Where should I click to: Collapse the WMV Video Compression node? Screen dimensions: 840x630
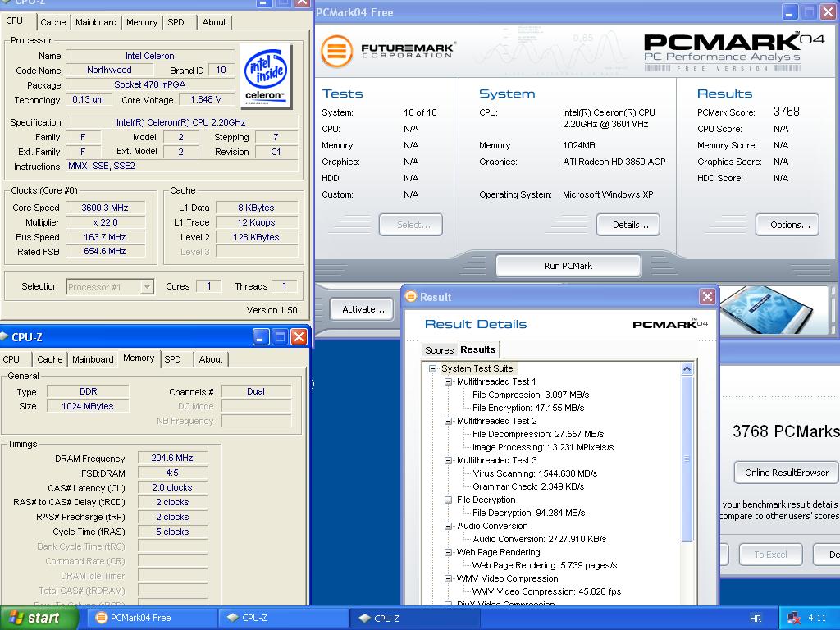point(448,578)
